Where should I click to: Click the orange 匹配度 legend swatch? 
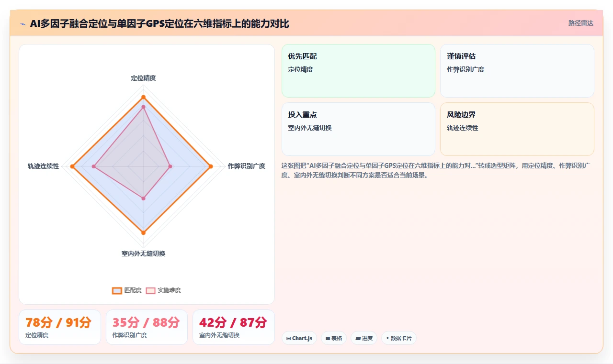117,290
